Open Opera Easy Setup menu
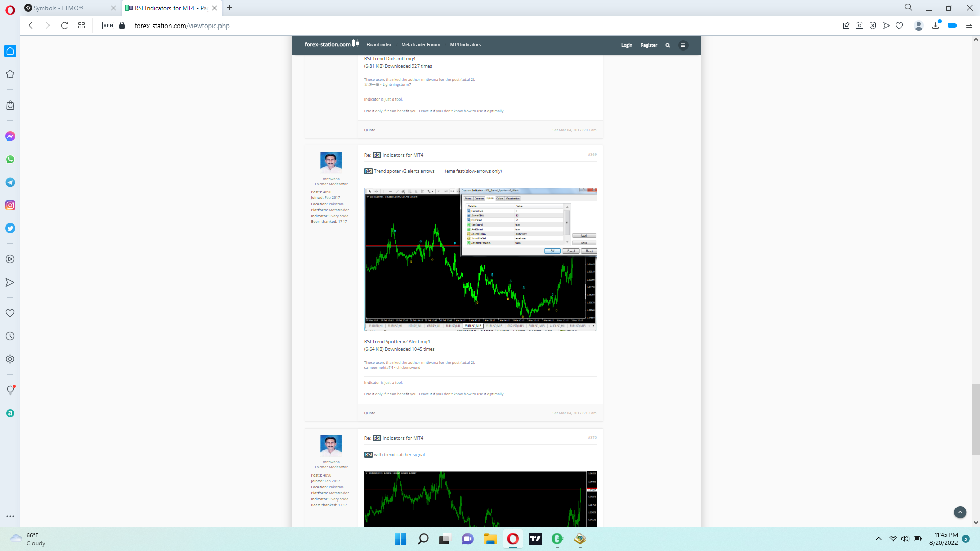This screenshot has height=551, width=980. coord(969,26)
